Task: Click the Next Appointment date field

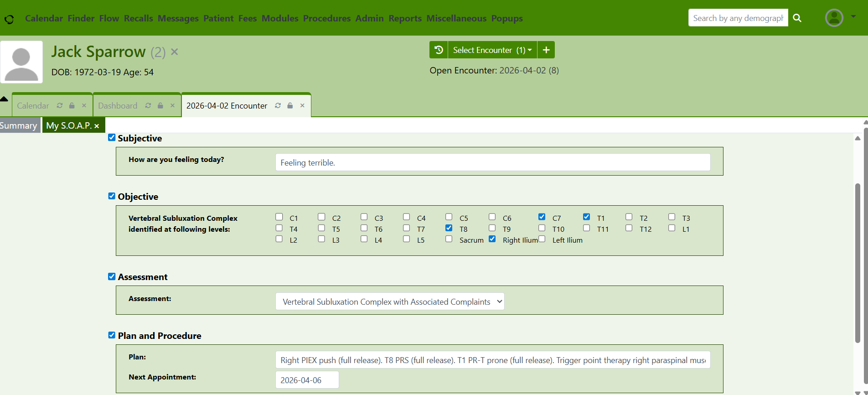Action: pos(307,380)
